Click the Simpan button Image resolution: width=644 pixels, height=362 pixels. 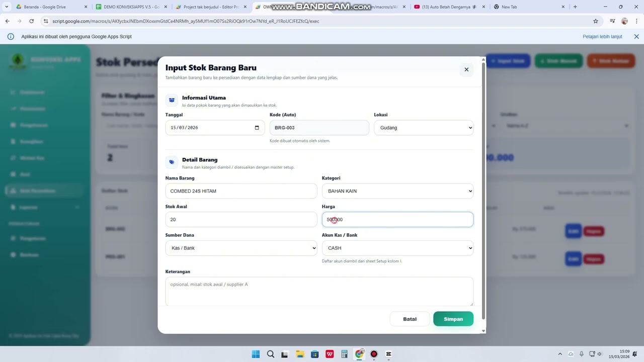[x=453, y=319]
